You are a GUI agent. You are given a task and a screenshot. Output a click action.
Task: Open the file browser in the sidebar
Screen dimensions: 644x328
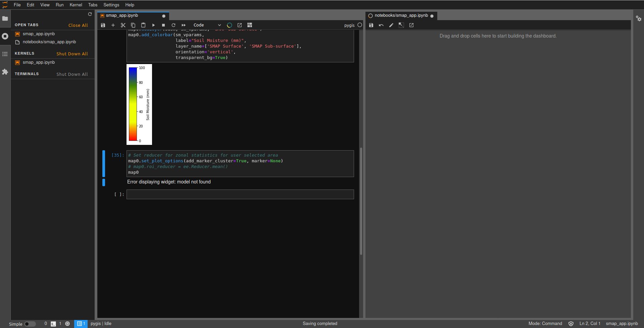coord(5,19)
